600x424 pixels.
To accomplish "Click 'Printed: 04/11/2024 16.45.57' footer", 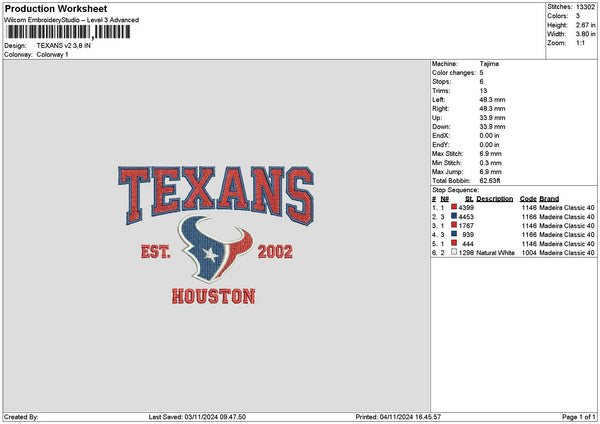I will [398, 417].
